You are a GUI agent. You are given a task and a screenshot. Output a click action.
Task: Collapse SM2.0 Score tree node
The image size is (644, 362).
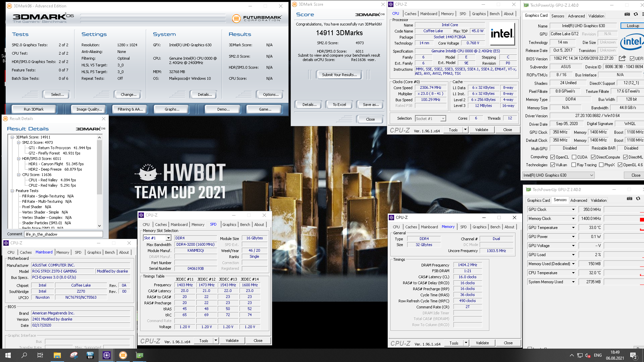(x=19, y=142)
